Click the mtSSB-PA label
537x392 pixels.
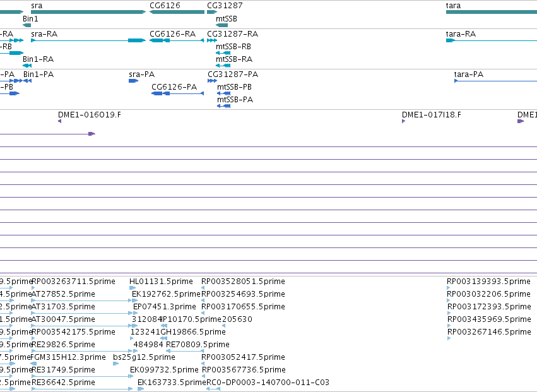point(235,100)
